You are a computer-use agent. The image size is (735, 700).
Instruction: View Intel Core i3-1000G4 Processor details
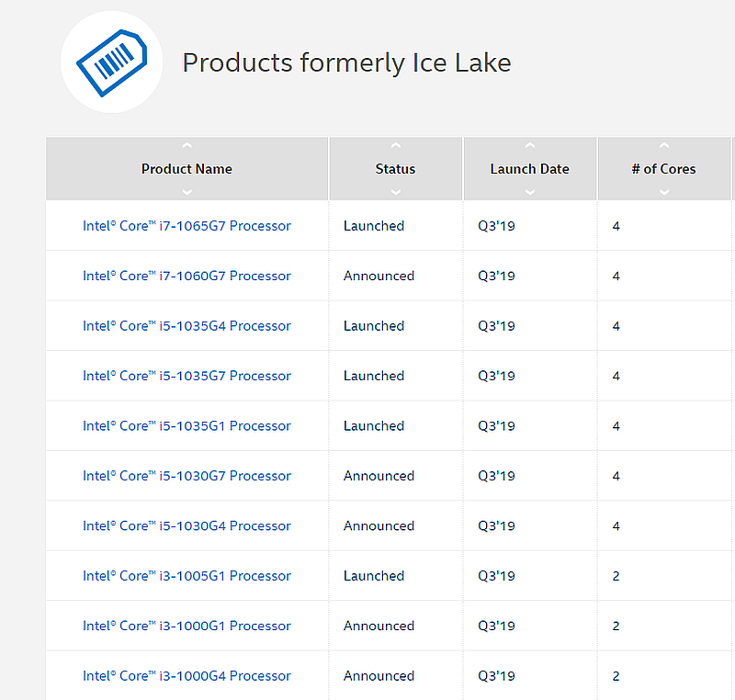click(x=187, y=676)
